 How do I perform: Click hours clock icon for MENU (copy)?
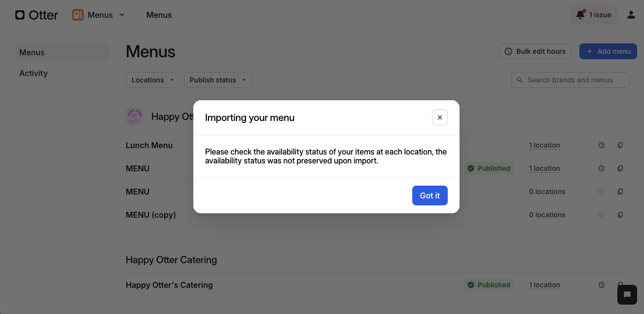[x=602, y=215]
